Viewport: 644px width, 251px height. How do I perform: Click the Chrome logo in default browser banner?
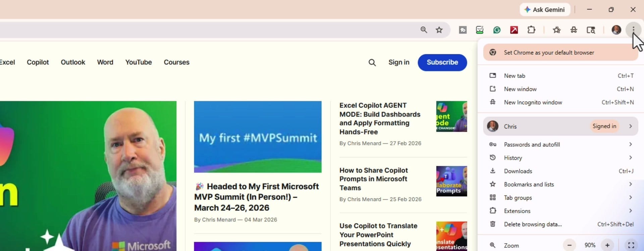[x=492, y=52]
